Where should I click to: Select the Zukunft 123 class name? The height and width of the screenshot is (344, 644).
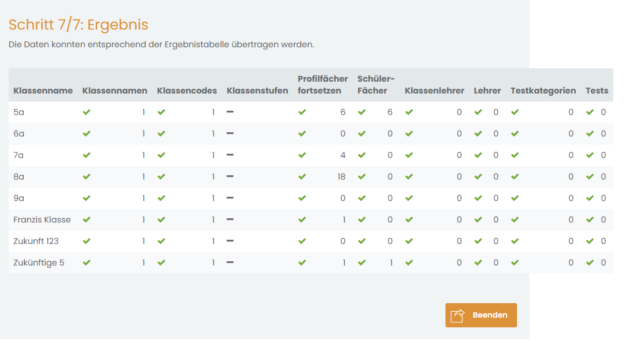click(36, 241)
